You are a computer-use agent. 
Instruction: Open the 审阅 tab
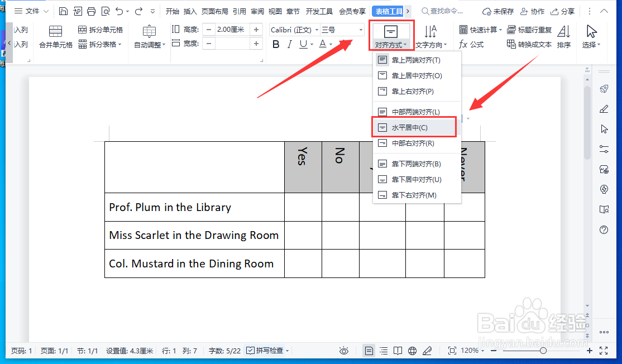pos(257,12)
